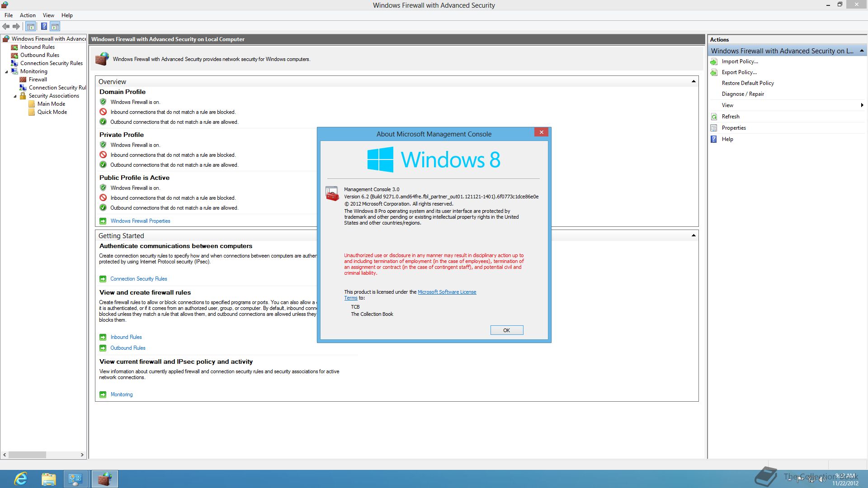868x488 pixels.
Task: Click the network tray icon
Action: [811, 479]
